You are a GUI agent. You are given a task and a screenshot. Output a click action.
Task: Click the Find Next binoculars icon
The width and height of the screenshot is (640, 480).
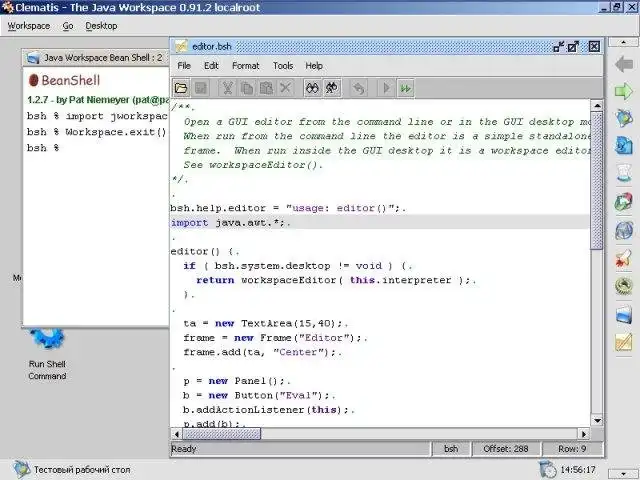coord(332,88)
